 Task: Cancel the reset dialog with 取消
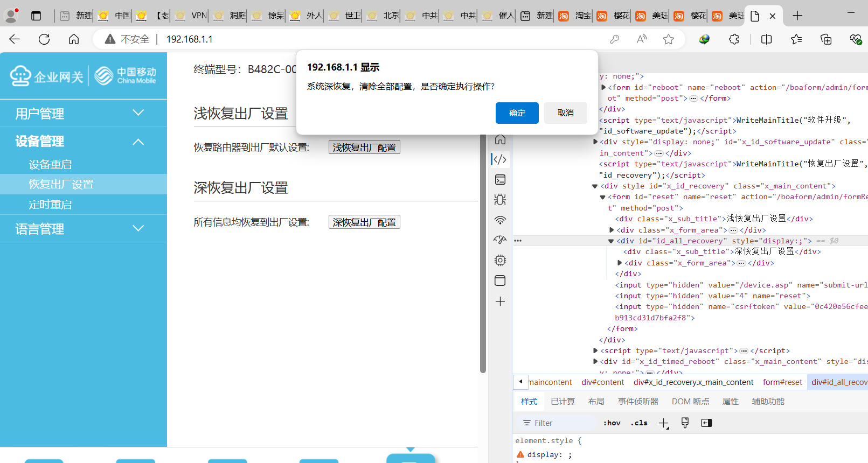(565, 113)
